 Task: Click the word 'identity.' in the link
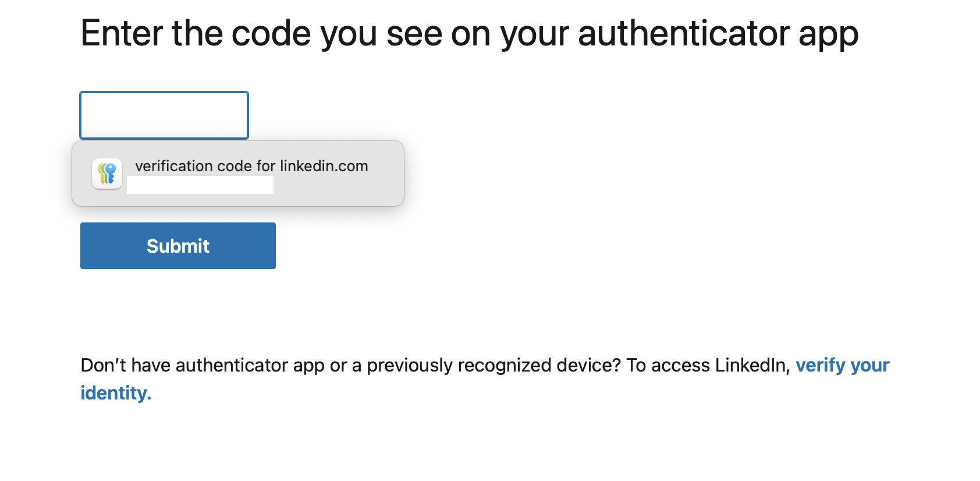[116, 393]
